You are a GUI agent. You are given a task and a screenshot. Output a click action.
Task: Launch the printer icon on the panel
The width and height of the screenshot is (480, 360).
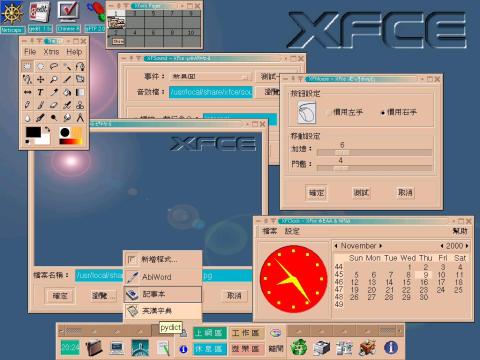322,348
